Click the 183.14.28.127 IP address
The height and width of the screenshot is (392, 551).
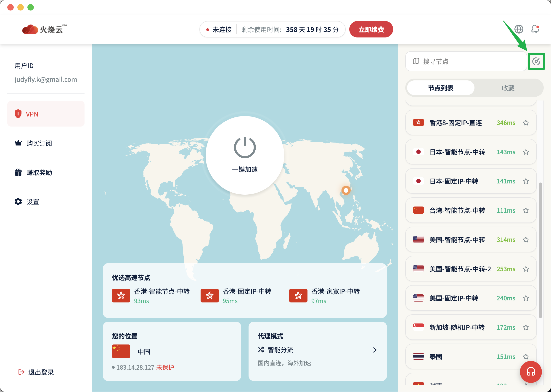(135, 367)
